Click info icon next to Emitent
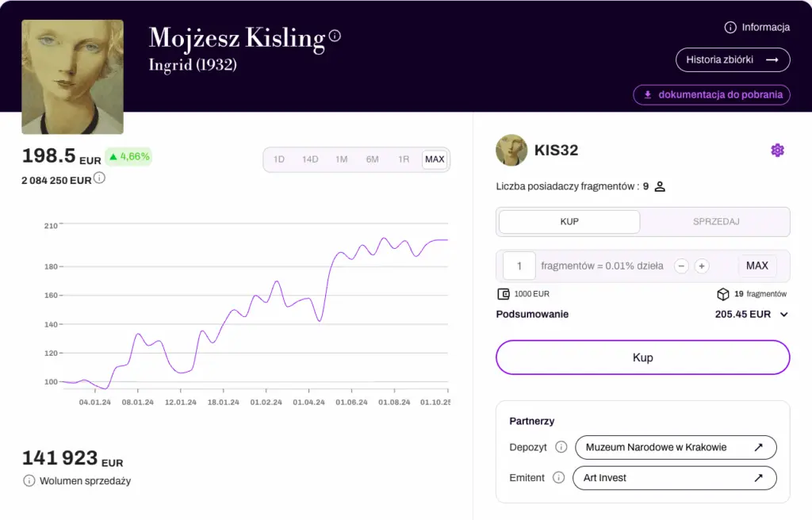This screenshot has width=812, height=520. pyautogui.click(x=558, y=478)
